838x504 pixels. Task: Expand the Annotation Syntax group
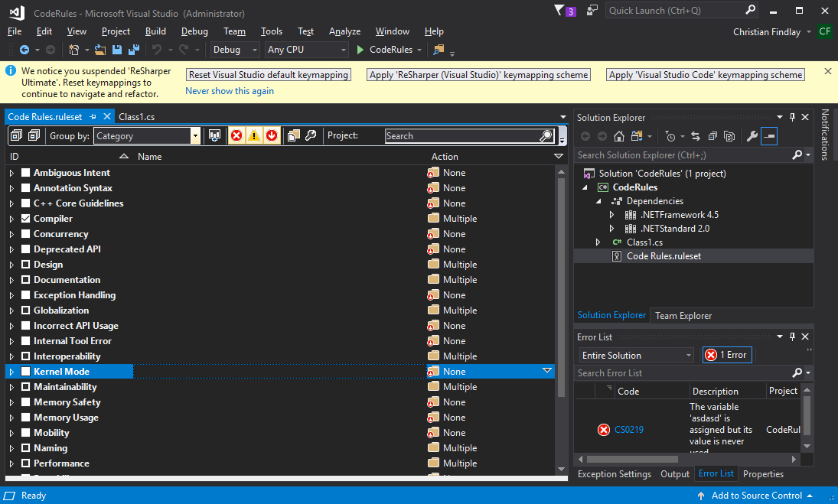point(11,188)
